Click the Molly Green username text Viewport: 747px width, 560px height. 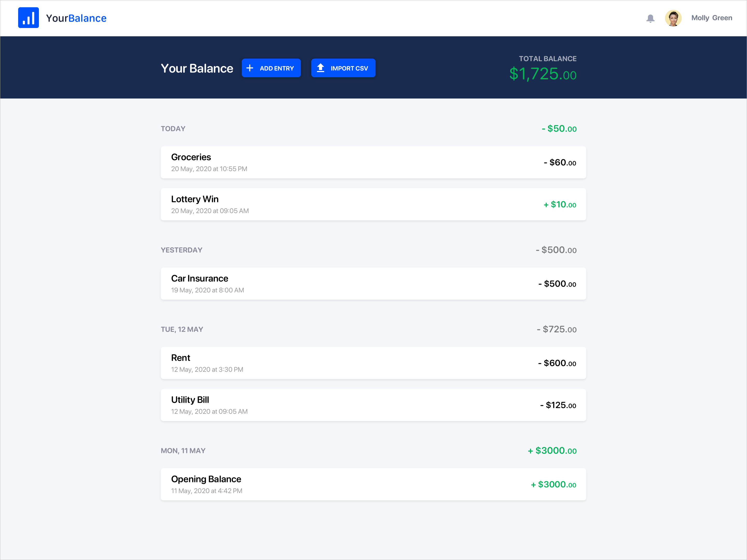(x=711, y=18)
